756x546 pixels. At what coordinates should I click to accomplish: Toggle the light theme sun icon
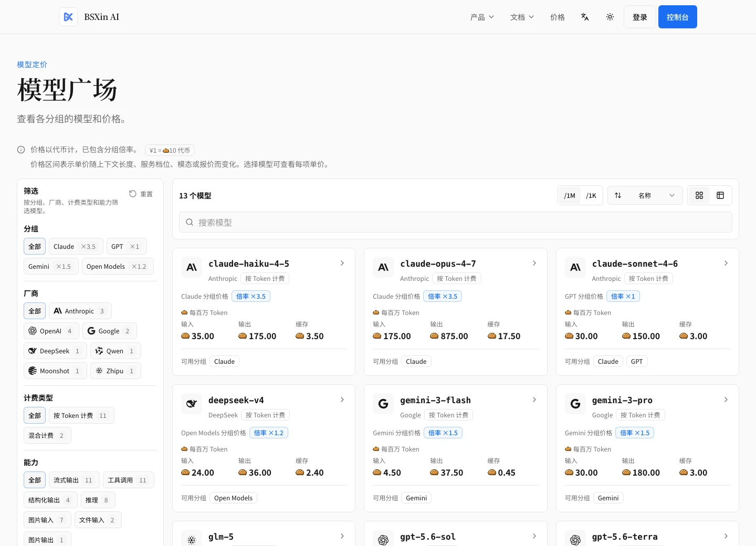[x=610, y=17]
